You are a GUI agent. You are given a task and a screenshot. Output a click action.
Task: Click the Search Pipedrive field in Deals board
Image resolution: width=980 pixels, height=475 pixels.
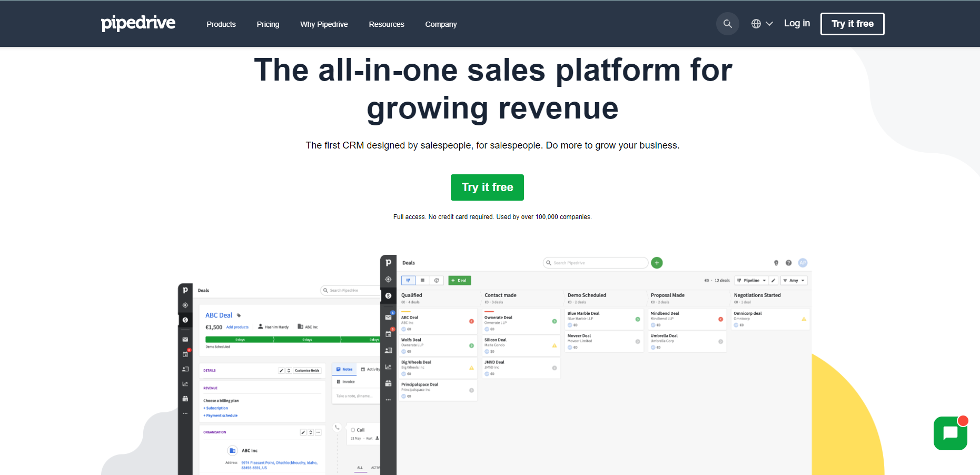pyautogui.click(x=596, y=263)
